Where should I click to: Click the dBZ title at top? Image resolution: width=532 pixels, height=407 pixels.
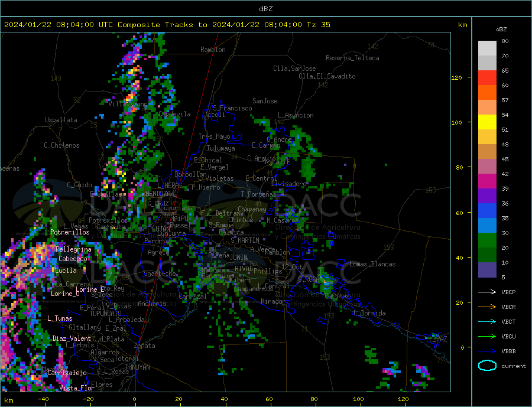(265, 9)
